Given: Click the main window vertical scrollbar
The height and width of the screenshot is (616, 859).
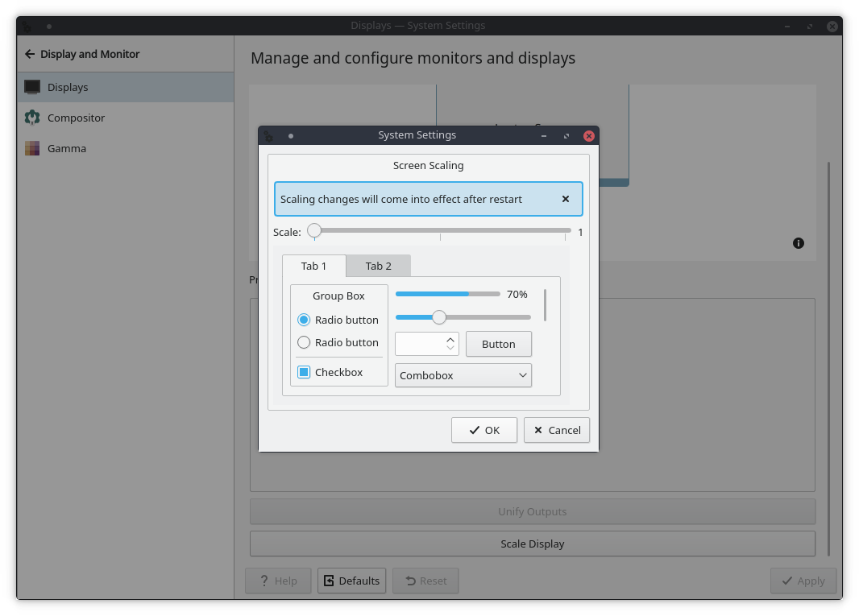Looking at the screenshot, I should (828, 358).
